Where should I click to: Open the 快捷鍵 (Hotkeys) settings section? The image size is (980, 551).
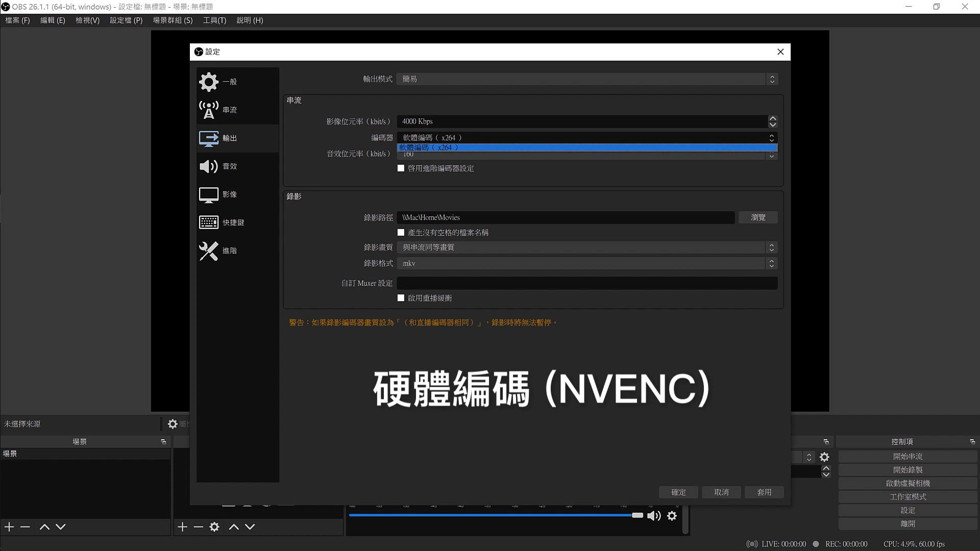coord(233,222)
